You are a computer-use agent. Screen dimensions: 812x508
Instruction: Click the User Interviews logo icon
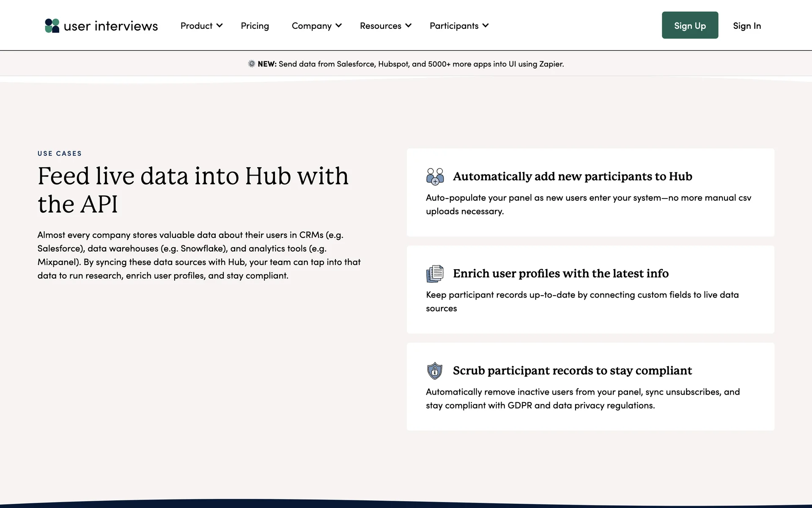[x=52, y=26]
